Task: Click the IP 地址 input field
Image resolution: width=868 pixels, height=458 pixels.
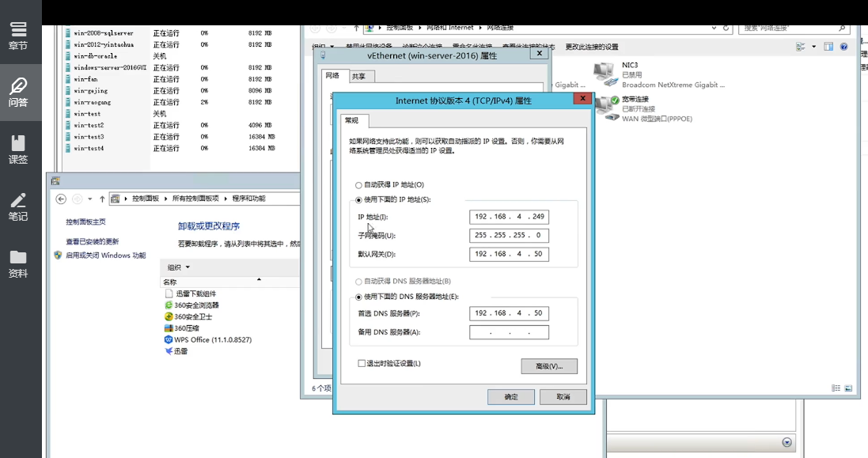Action: point(510,217)
